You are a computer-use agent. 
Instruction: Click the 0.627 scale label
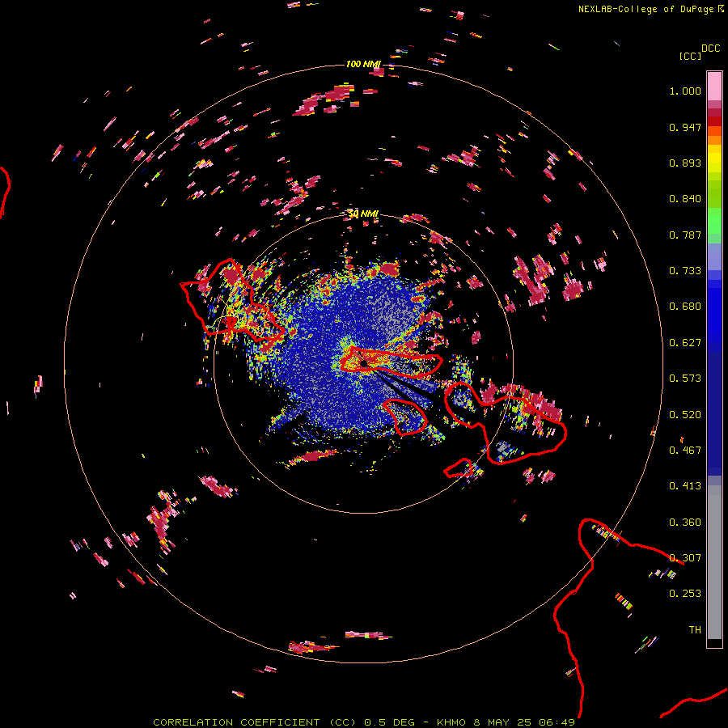point(685,343)
